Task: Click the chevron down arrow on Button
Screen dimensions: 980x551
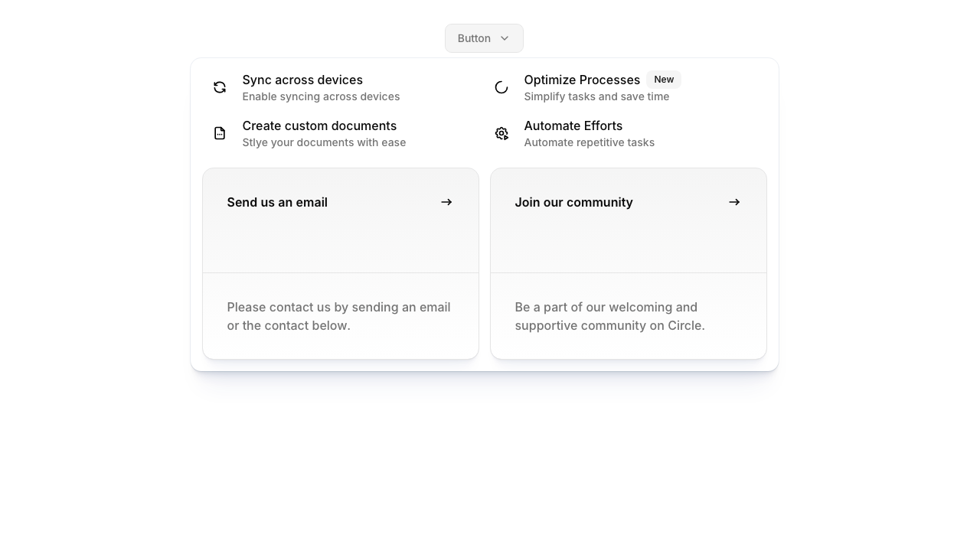Action: pyautogui.click(x=505, y=38)
